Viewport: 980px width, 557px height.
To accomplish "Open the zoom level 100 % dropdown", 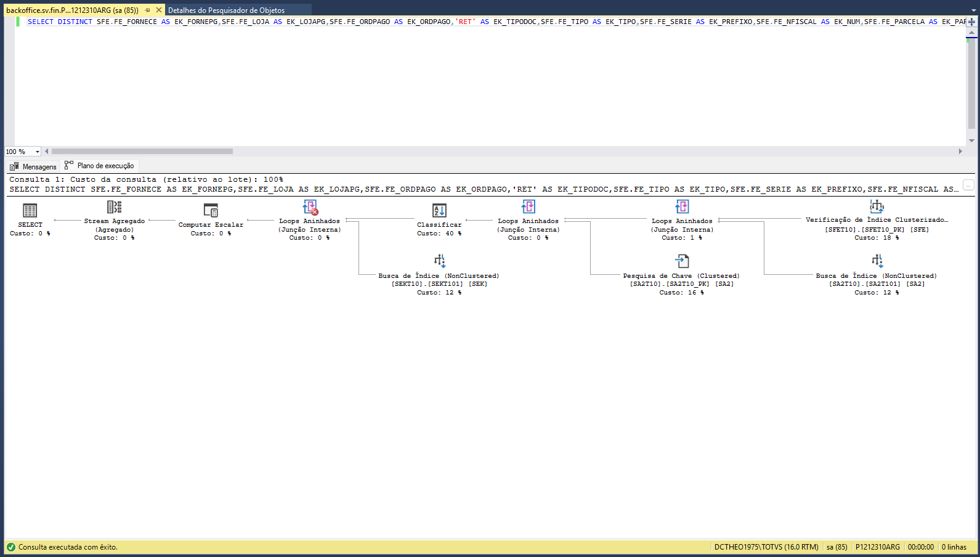I will coord(38,152).
